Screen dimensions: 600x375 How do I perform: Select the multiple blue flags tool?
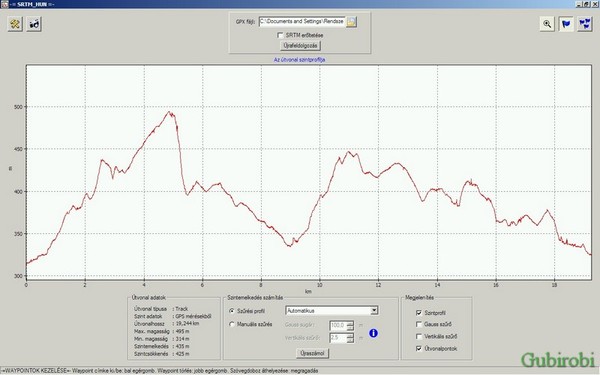585,24
